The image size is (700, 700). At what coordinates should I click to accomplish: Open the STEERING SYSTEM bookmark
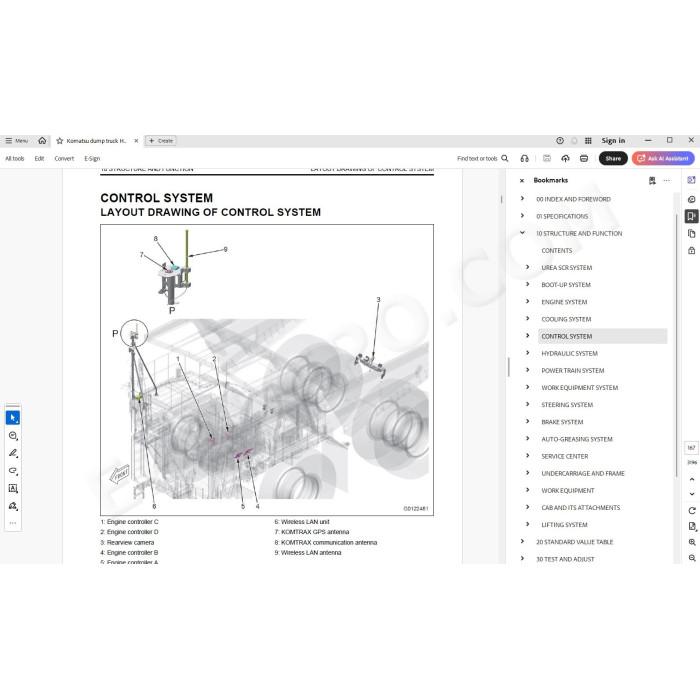coord(567,405)
